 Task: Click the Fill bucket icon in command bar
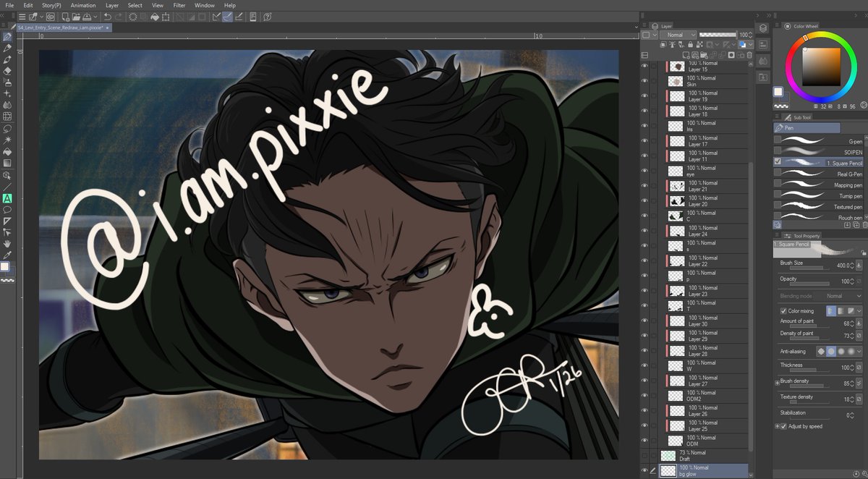[155, 17]
